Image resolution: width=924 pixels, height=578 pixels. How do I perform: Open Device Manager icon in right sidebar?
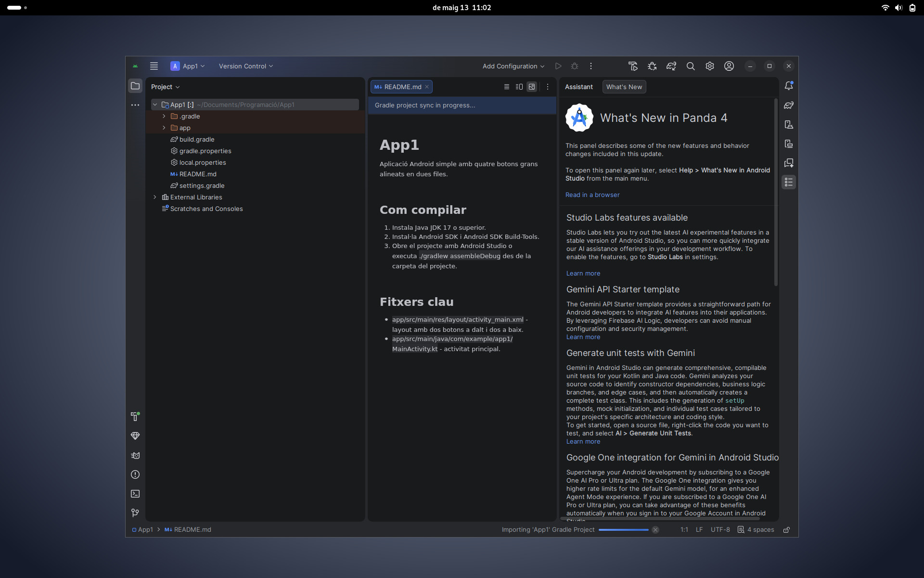click(x=789, y=124)
